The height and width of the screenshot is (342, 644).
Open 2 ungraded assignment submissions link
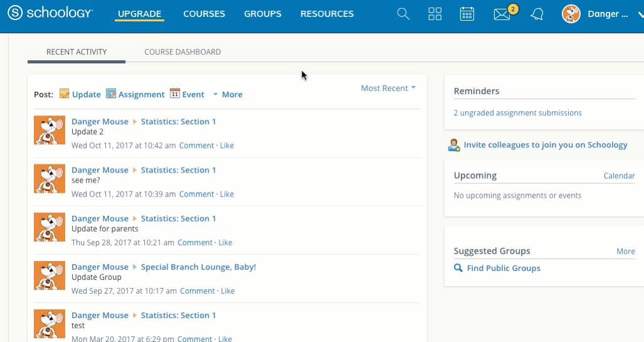517,113
